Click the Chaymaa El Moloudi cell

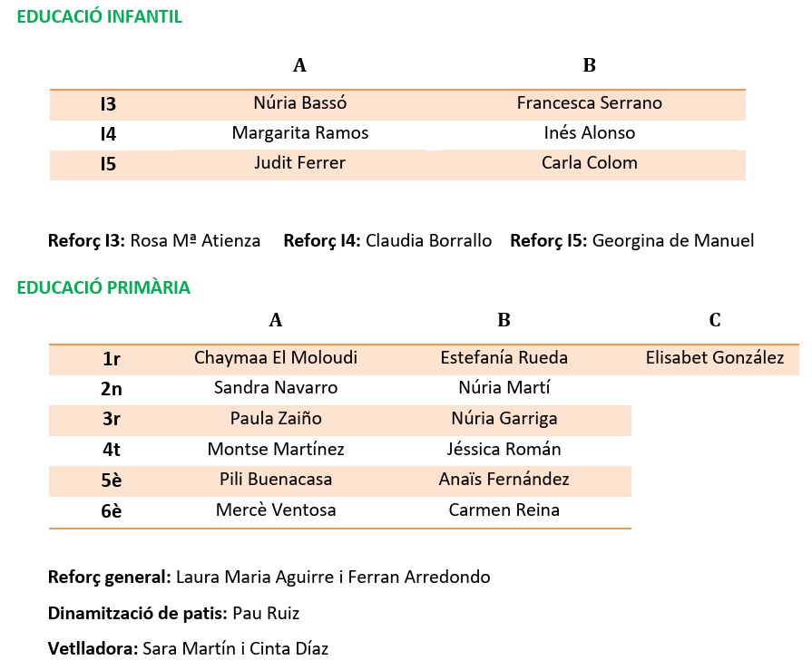[276, 358]
